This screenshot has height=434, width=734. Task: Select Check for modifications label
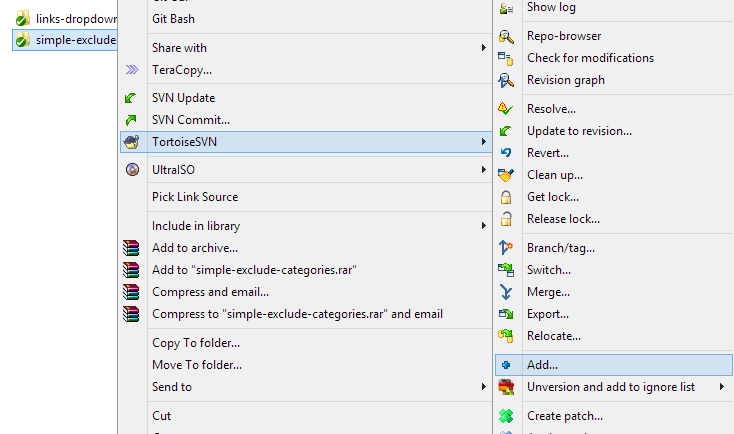tap(590, 58)
